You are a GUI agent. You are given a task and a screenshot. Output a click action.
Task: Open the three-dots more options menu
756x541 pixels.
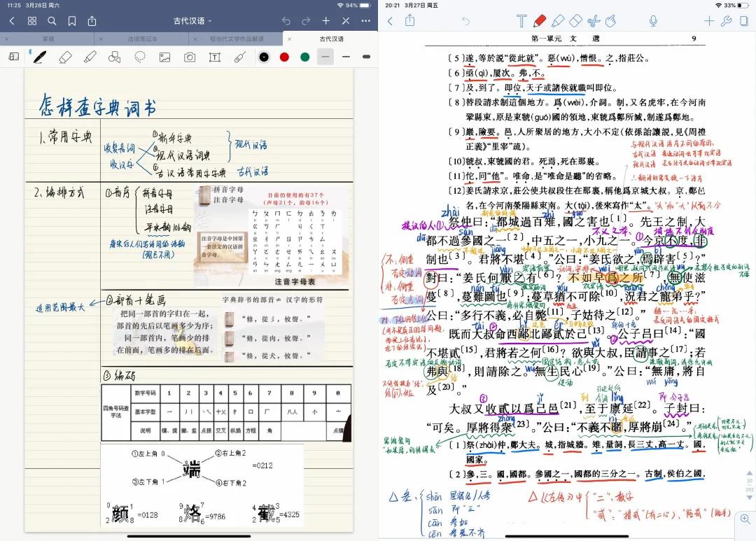pos(365,21)
